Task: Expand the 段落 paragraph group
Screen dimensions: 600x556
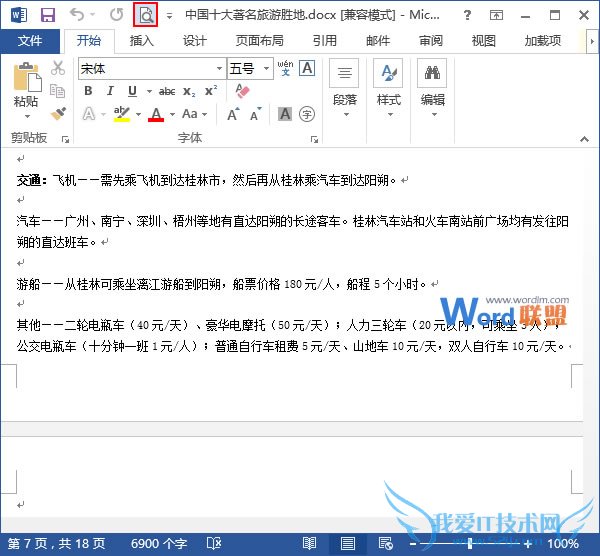Action: point(345,89)
